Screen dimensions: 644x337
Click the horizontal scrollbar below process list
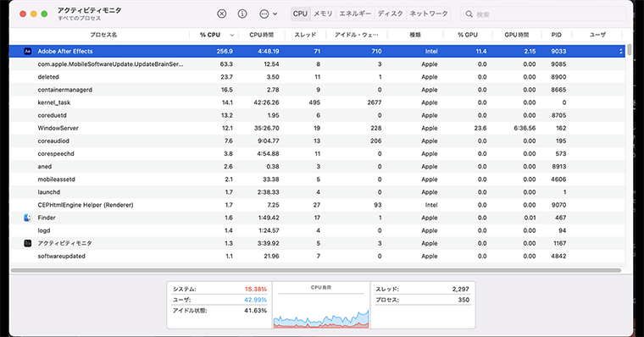coord(316,270)
